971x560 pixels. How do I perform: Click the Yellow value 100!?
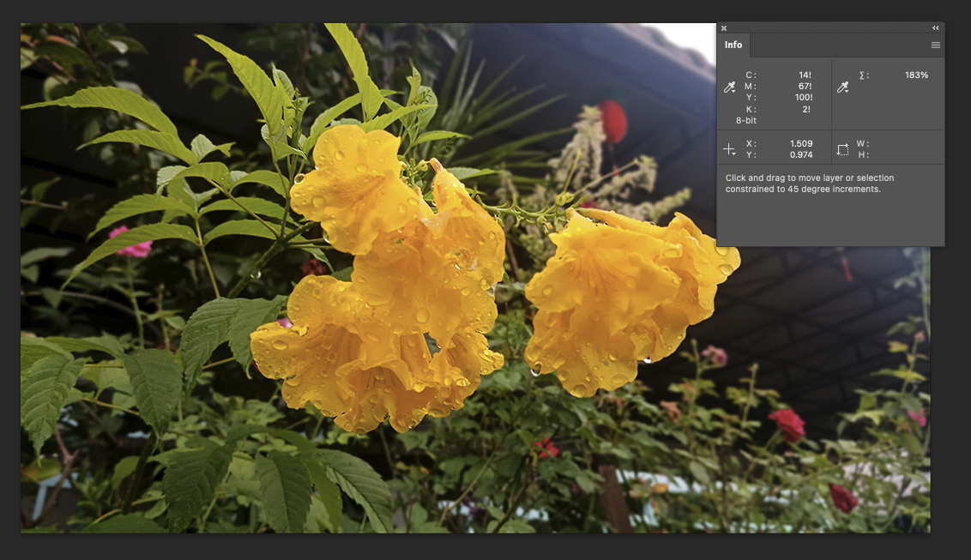(x=803, y=98)
